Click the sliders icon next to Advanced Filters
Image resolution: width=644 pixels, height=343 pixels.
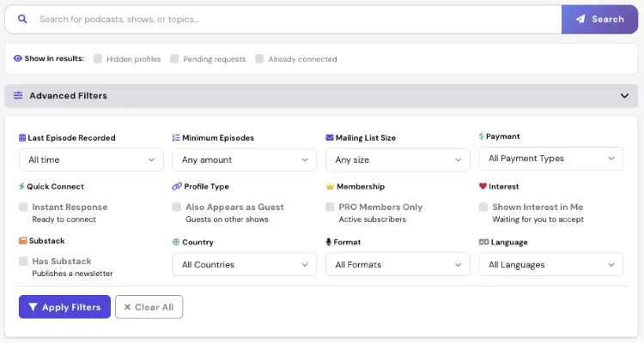point(18,95)
